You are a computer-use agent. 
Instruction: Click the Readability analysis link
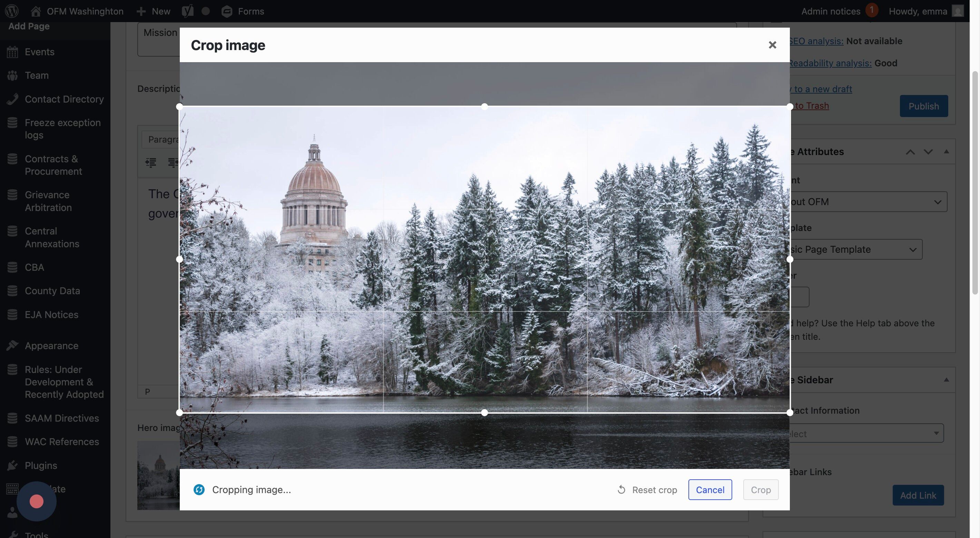pos(830,63)
